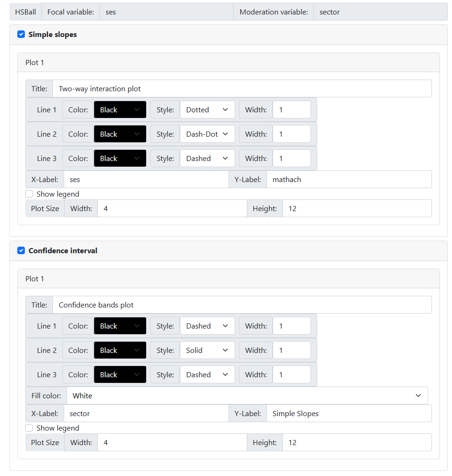Uncheck the Confidence interval checkbox
Viewport: 452px width, 476px height.
21,251
